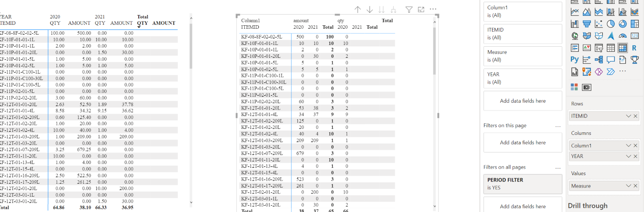This screenshot has width=644, height=212.
Task: Remove YEAR from Columns
Action: (635, 156)
